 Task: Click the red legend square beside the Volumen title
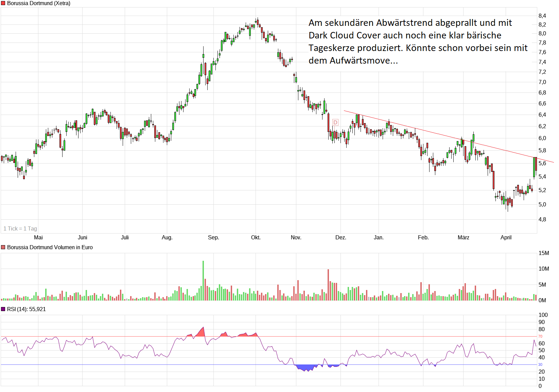pyautogui.click(x=3, y=247)
